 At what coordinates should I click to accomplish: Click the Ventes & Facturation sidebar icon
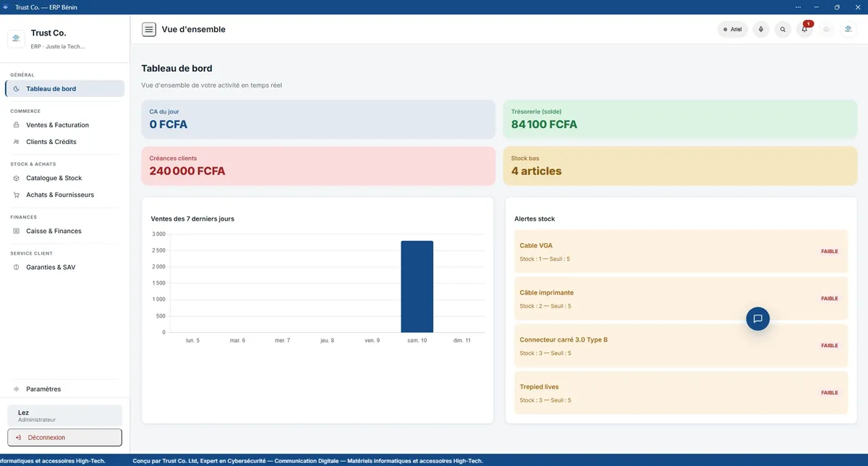(x=17, y=125)
